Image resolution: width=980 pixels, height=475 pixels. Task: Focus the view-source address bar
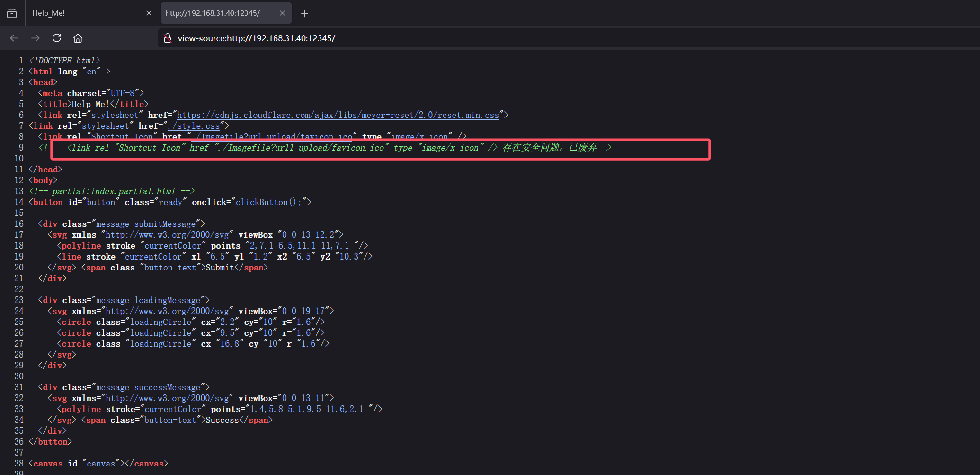coord(568,38)
